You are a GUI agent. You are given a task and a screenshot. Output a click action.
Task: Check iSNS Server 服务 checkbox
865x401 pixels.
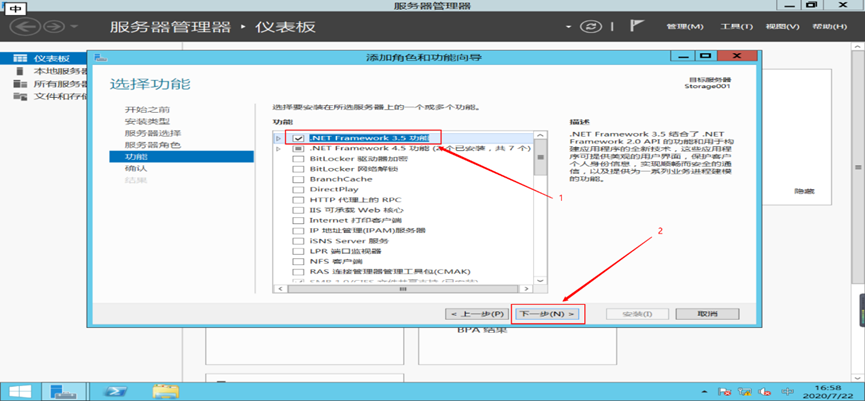[x=298, y=241]
